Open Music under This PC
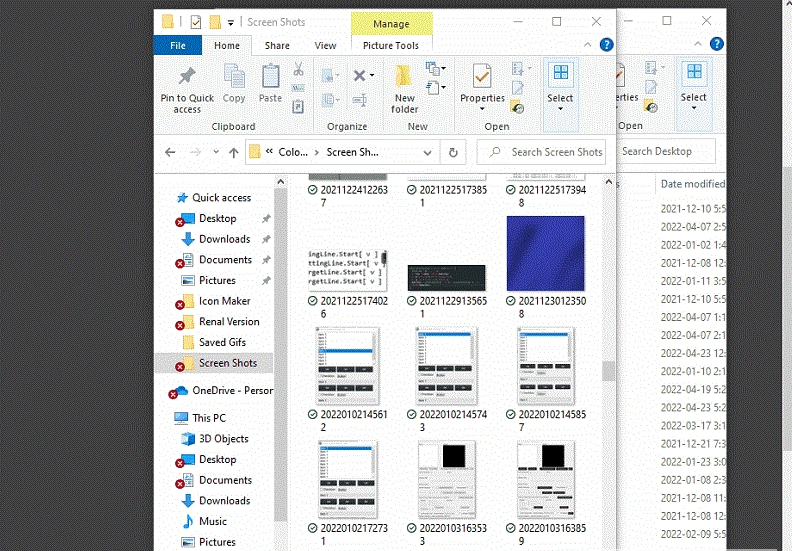The width and height of the screenshot is (792, 551). (213, 521)
